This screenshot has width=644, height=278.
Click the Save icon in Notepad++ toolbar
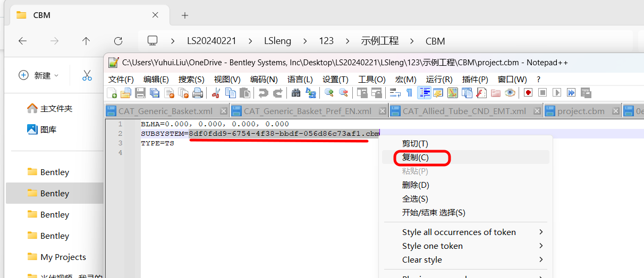(x=140, y=93)
